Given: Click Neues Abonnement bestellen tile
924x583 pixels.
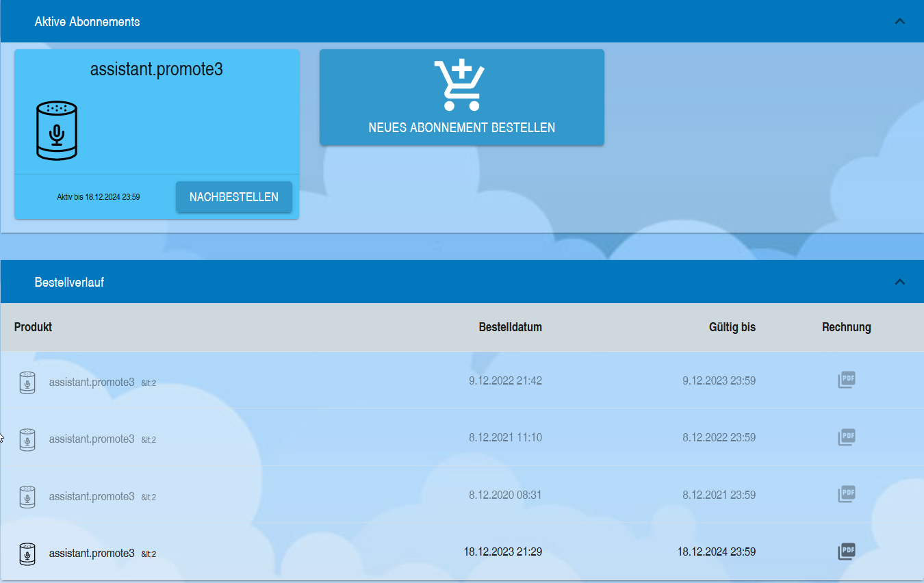Looking at the screenshot, I should click(x=462, y=97).
